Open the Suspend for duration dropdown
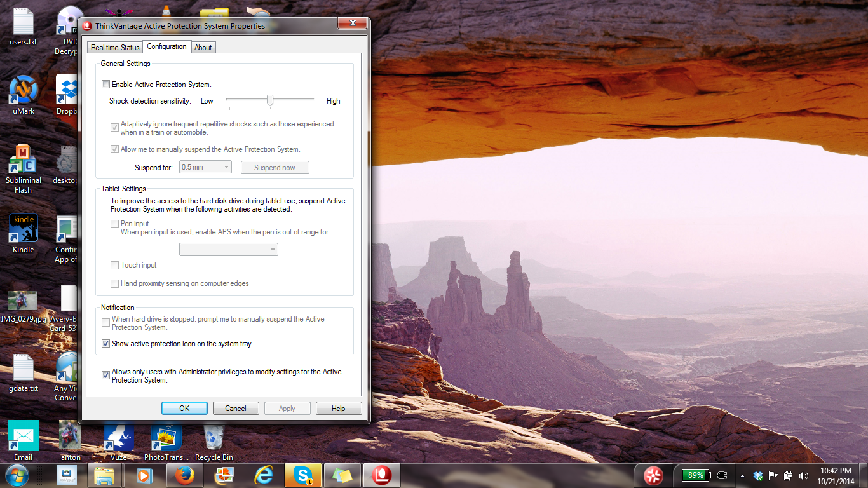Screen dimensions: 868x488 pyautogui.click(x=226, y=166)
